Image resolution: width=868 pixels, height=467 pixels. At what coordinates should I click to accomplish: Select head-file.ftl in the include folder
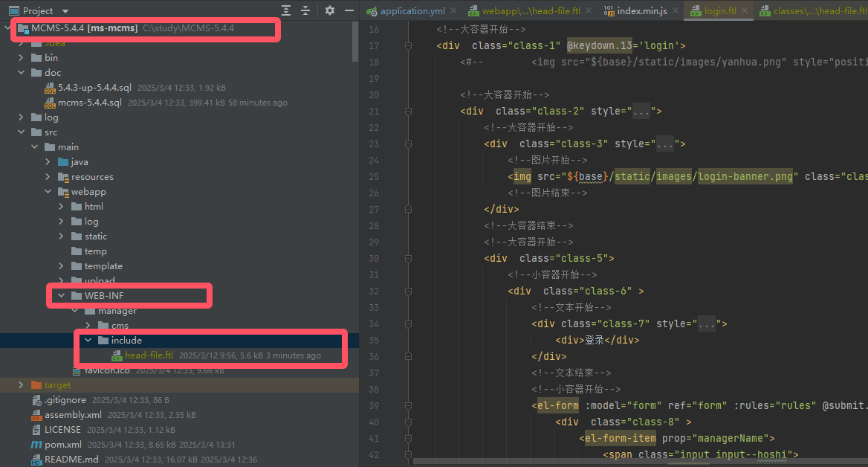click(x=149, y=355)
